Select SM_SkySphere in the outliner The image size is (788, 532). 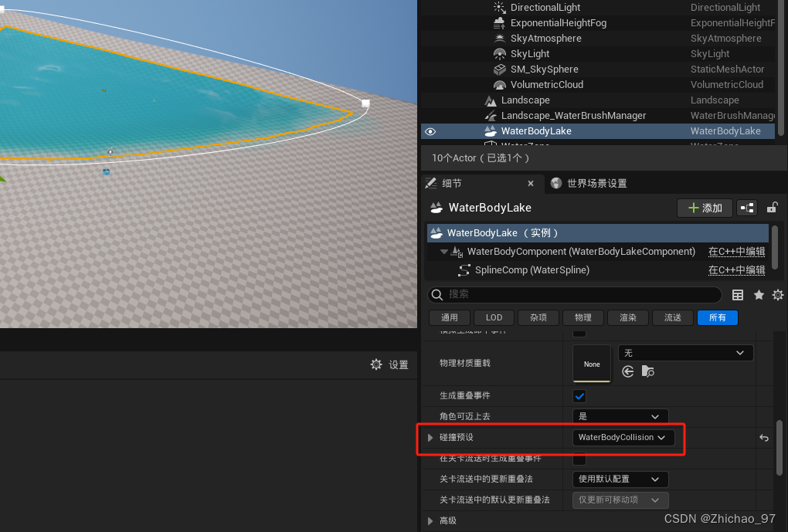tap(598, 69)
